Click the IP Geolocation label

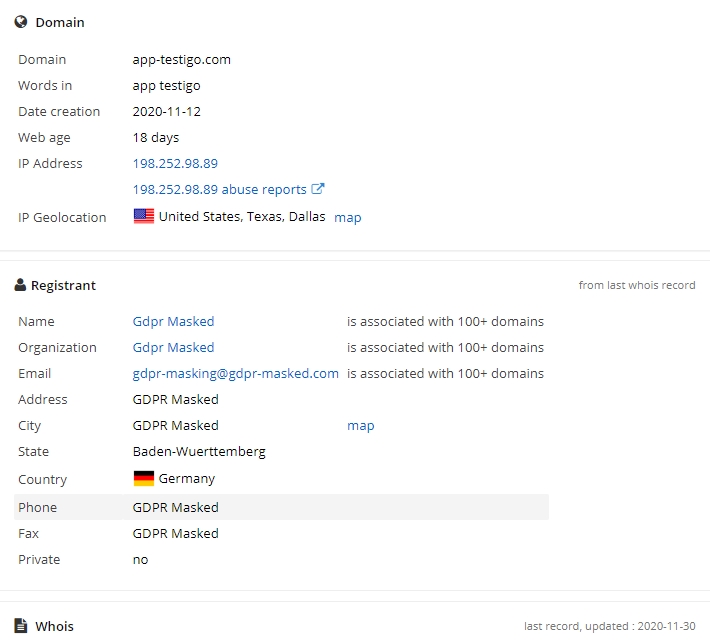(x=62, y=217)
